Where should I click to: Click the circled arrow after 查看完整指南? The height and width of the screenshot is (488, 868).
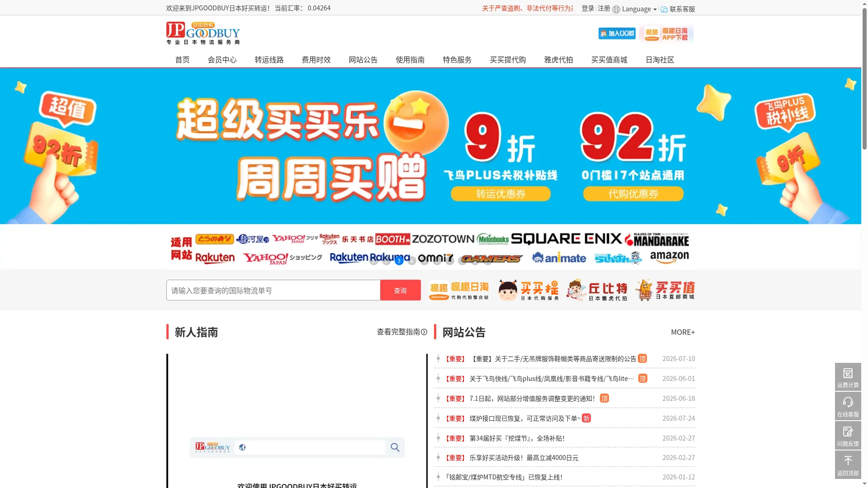click(x=424, y=332)
